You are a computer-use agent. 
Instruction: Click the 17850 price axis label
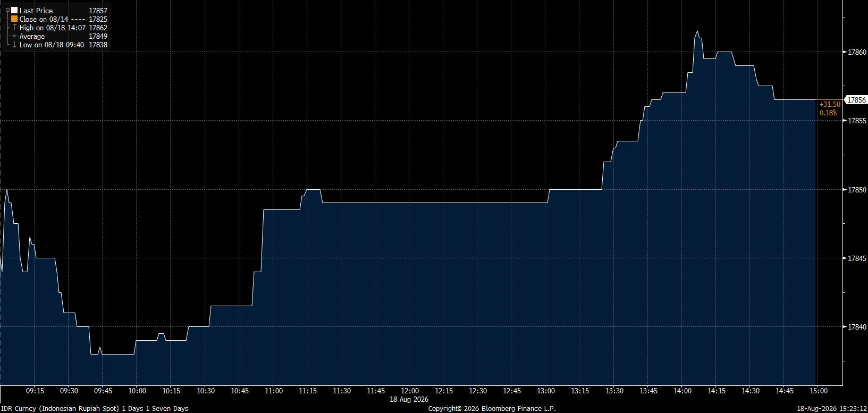857,190
